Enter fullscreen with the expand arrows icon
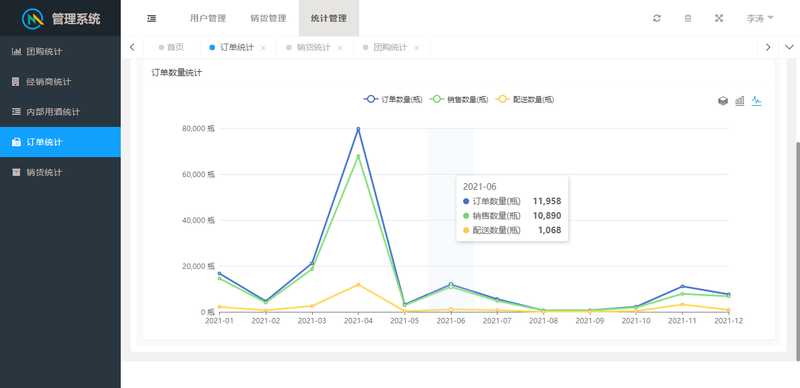800x388 pixels. 719,18
